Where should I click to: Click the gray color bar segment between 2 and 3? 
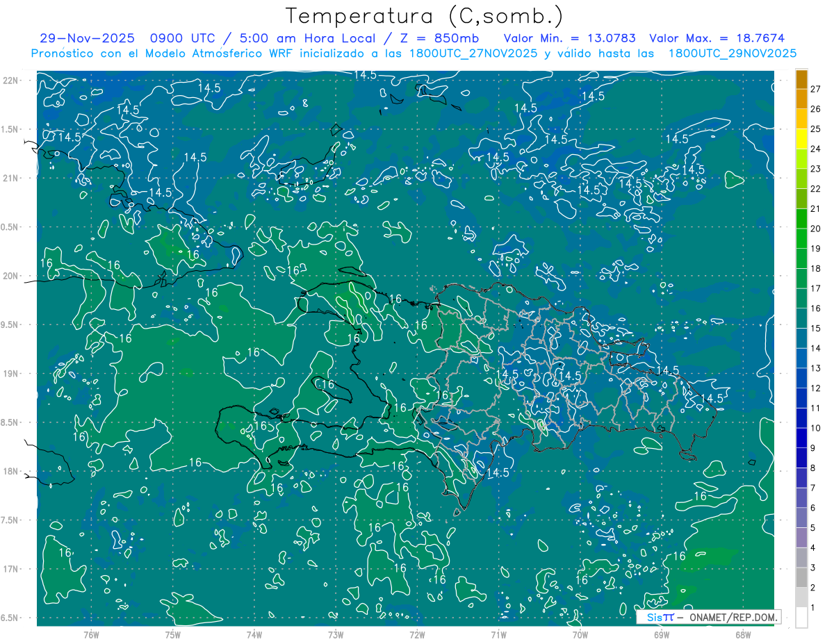801,578
